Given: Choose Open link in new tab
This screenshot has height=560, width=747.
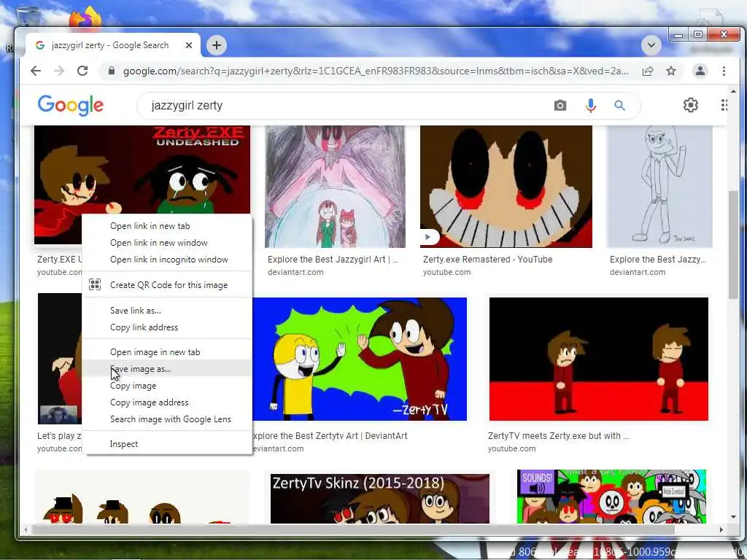Looking at the screenshot, I should [x=167, y=226].
